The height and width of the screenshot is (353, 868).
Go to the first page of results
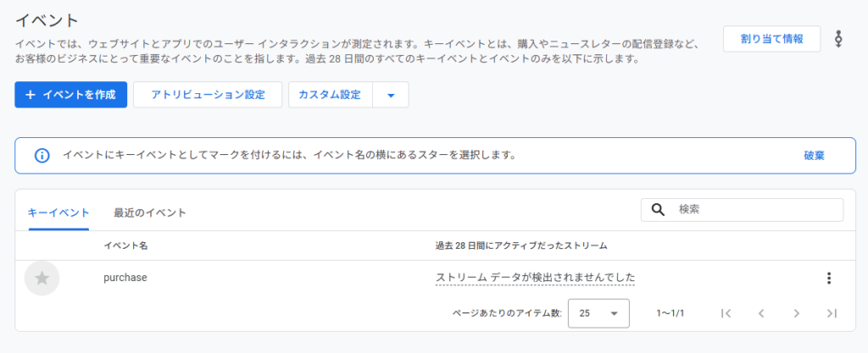tap(726, 313)
